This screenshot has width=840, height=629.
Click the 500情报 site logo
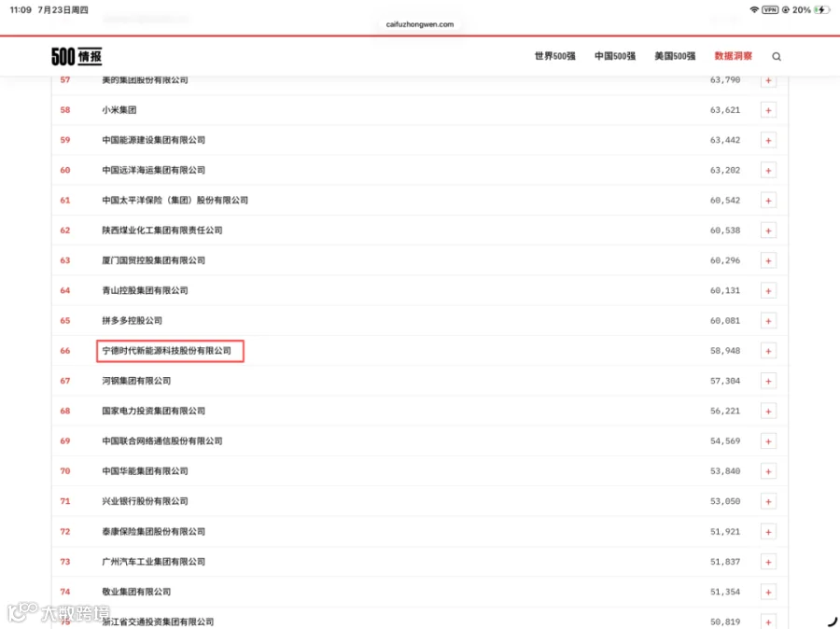[x=77, y=56]
